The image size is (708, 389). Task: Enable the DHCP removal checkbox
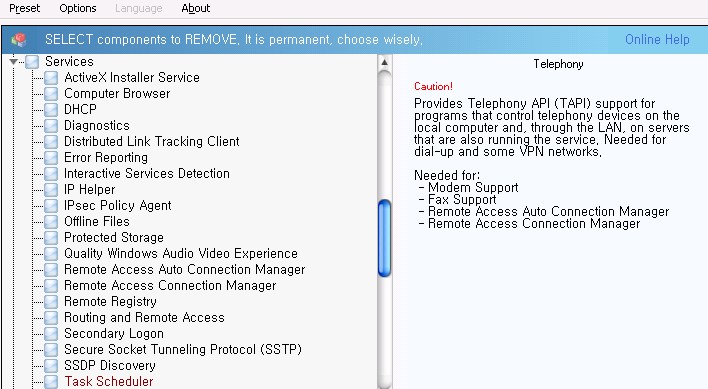(51, 110)
